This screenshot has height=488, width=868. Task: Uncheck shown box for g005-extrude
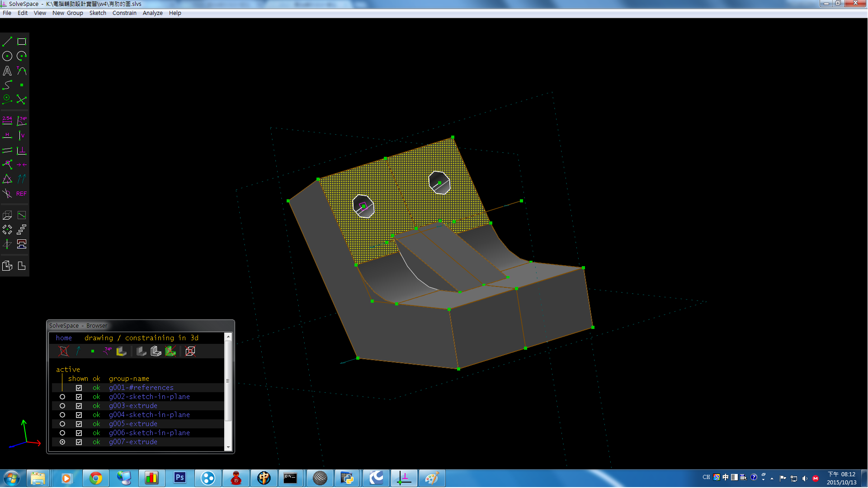[79, 424]
